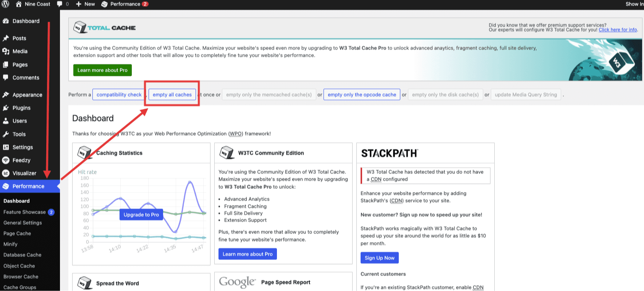Click empty only the opcode cache

pos(362,94)
